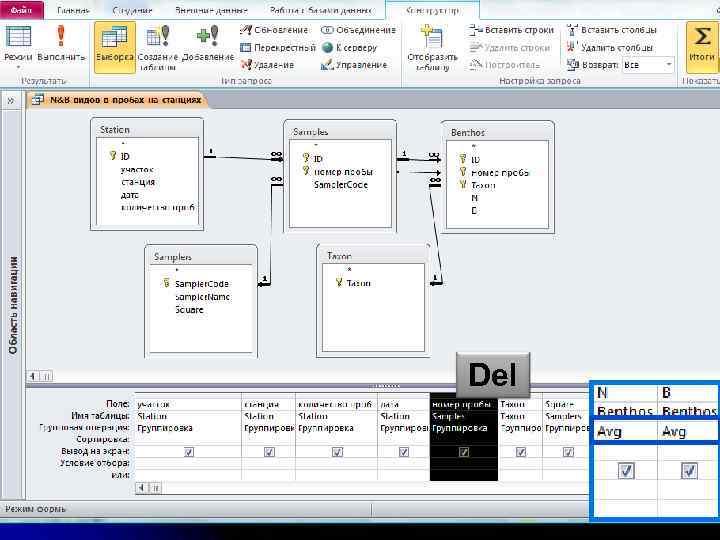The image size is (720, 540).
Task: Toggle display checkbox of Square column
Action: [568, 452]
